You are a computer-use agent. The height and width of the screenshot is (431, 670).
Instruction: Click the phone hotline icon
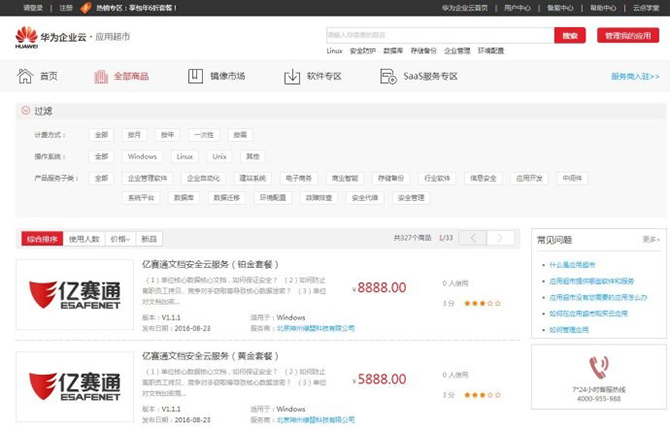click(x=599, y=366)
